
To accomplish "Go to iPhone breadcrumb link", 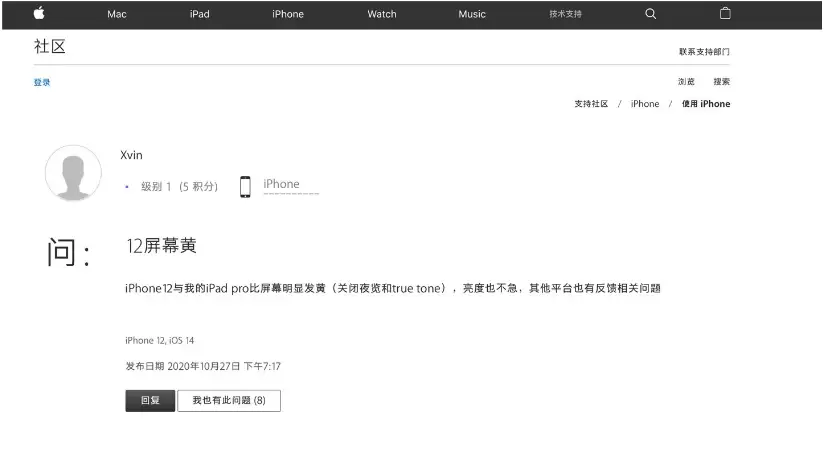I will (x=645, y=104).
